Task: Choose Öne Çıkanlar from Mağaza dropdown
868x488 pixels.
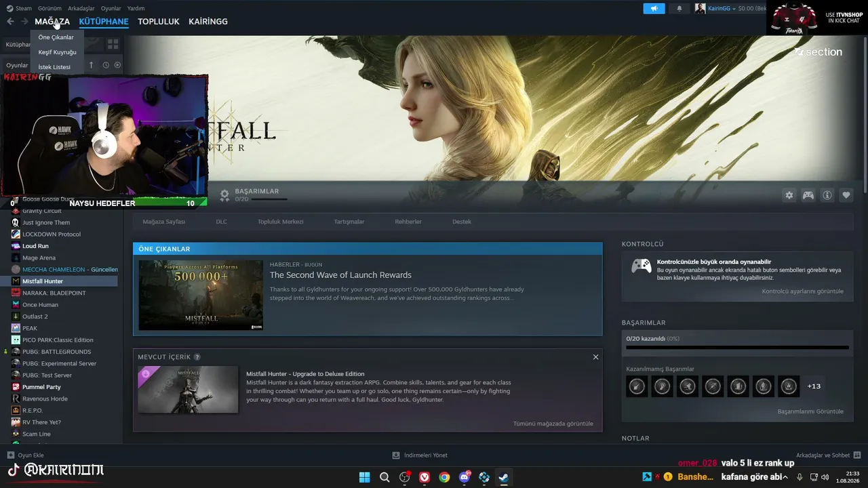Action: tap(57, 37)
